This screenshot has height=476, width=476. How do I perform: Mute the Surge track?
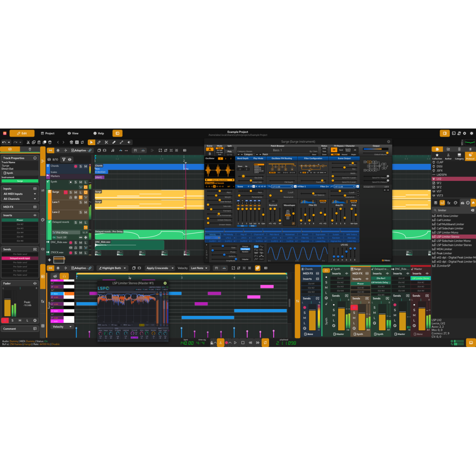click(76, 192)
